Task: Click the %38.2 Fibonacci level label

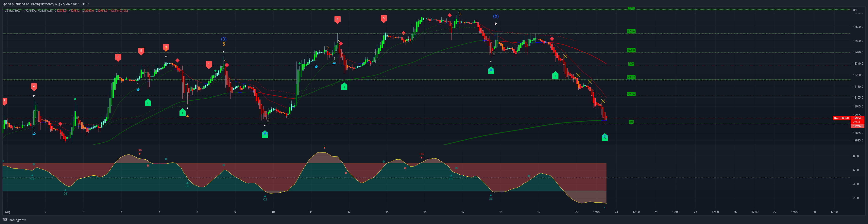Action: [631, 77]
